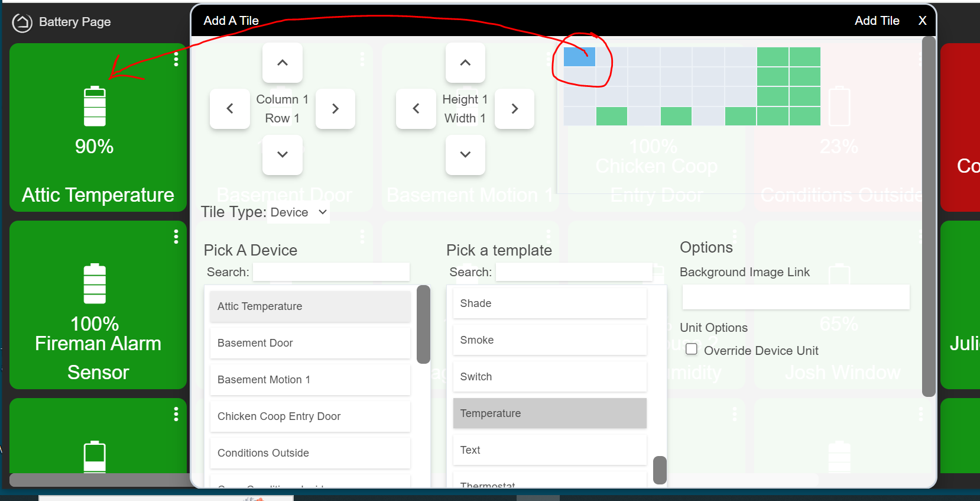Screen dimensions: 980x501
Task: Click the Add Tile button
Action: pyautogui.click(x=877, y=21)
